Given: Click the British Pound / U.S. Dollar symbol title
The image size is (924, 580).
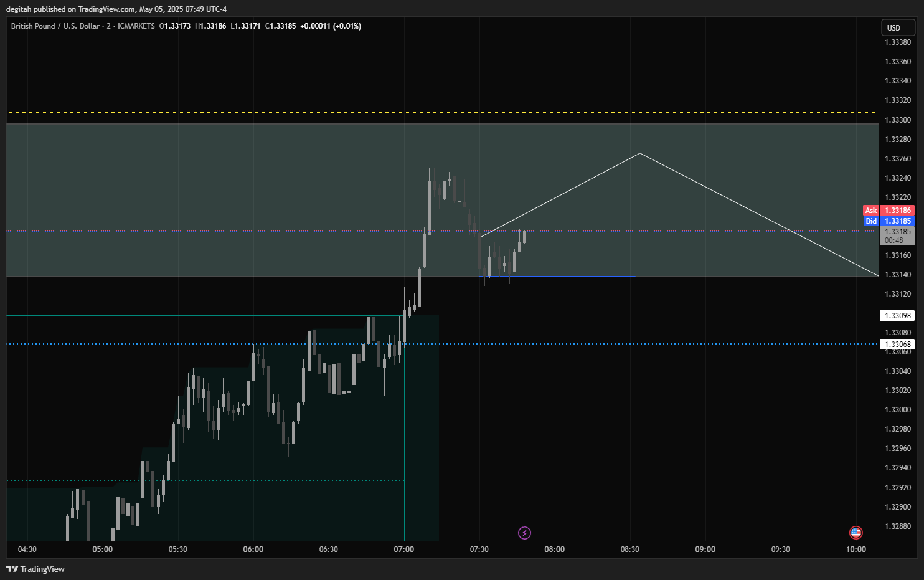Looking at the screenshot, I should (55, 26).
